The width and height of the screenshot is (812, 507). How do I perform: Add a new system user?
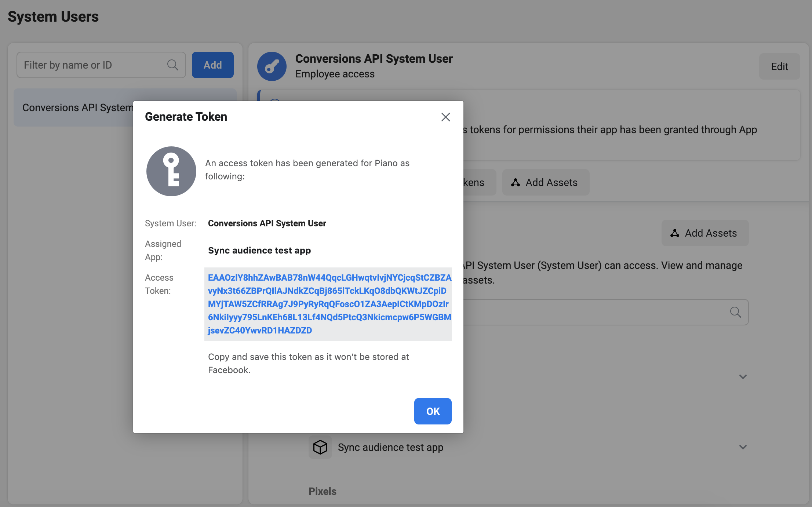pos(212,65)
